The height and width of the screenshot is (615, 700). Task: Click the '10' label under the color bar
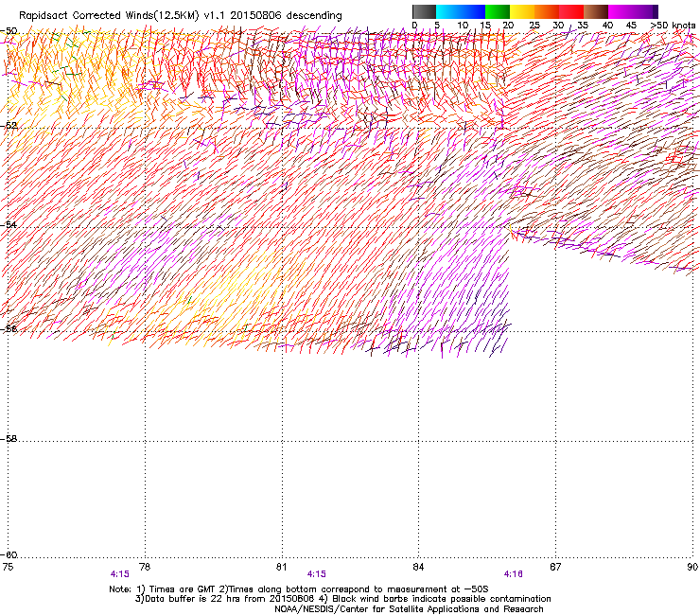(463, 26)
